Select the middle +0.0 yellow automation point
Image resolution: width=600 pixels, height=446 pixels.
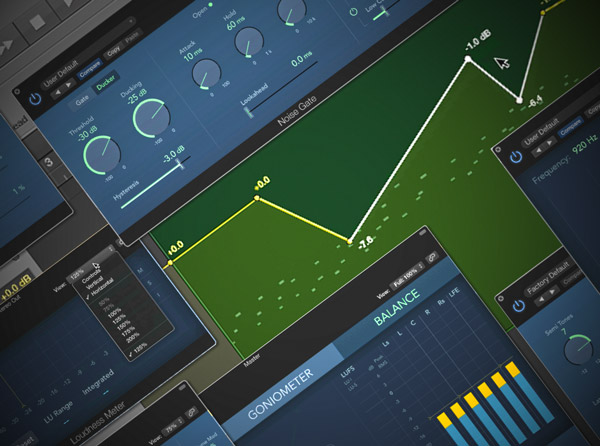[257, 198]
